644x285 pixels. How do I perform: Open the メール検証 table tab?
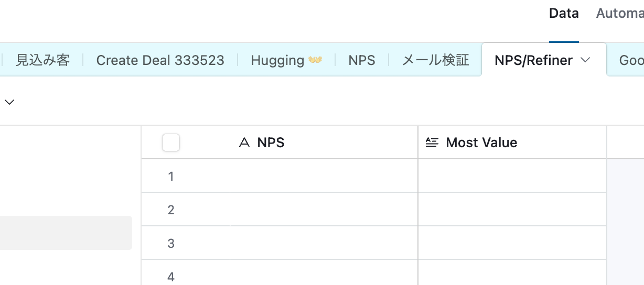tap(435, 60)
